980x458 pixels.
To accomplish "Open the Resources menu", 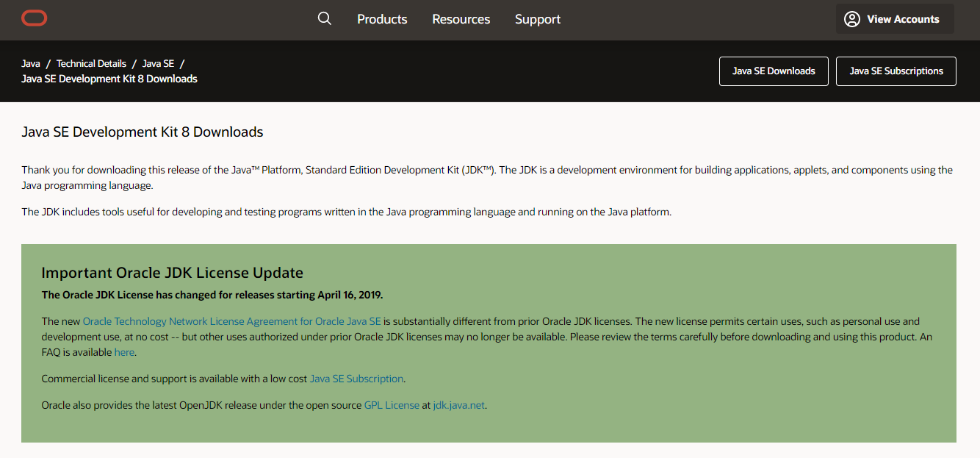I will (461, 19).
